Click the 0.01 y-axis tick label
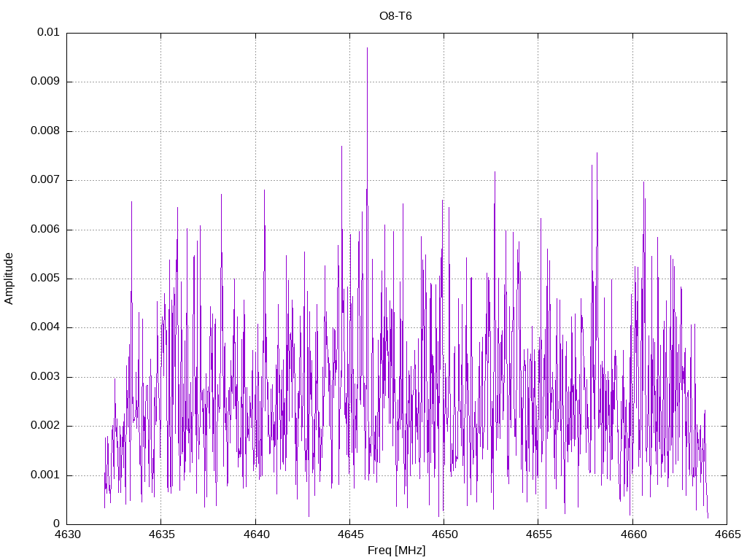 tap(48, 32)
